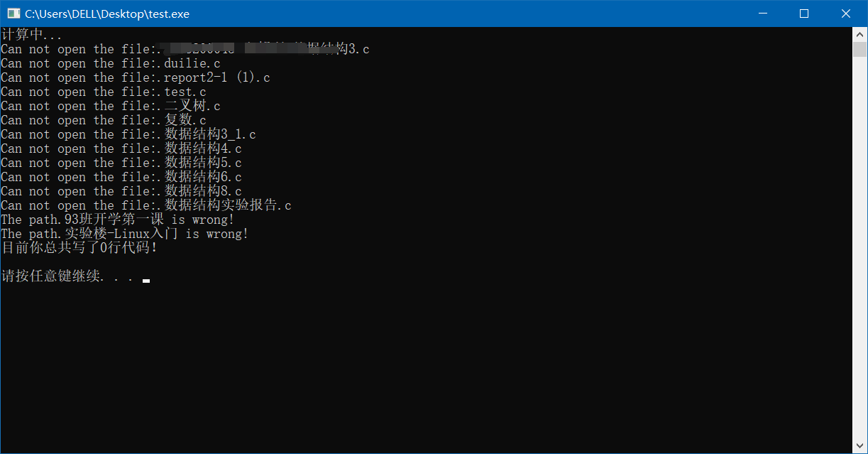Click the 请按任意键继续 prompt line
868x454 pixels.
[x=67, y=276]
